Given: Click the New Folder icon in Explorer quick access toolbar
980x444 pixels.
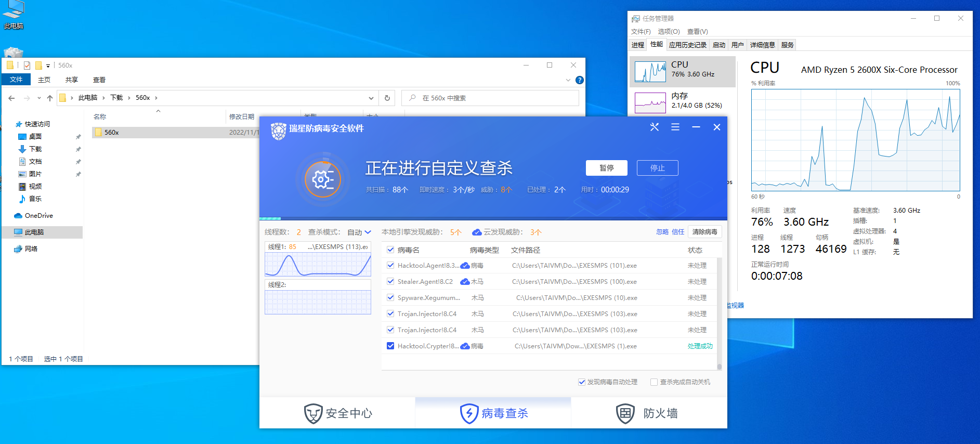Looking at the screenshot, I should 38,66.
